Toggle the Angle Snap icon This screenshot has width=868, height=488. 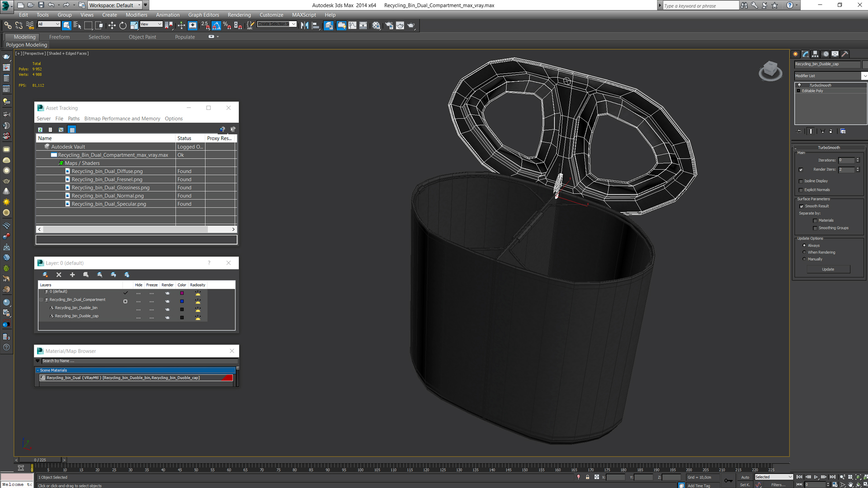[x=216, y=25]
